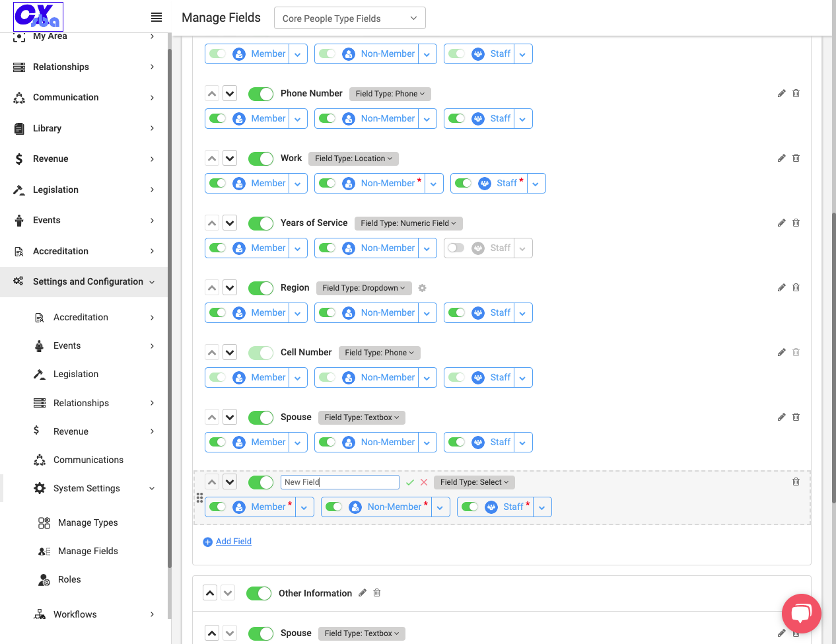836x644 pixels.
Task: Open Relationships menu in main sidebar
Action: 84,67
